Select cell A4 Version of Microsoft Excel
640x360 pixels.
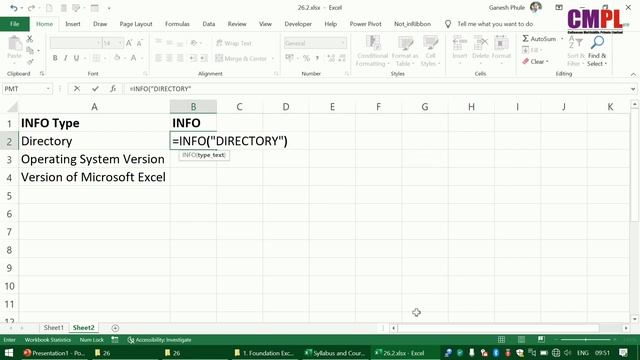tap(94, 177)
